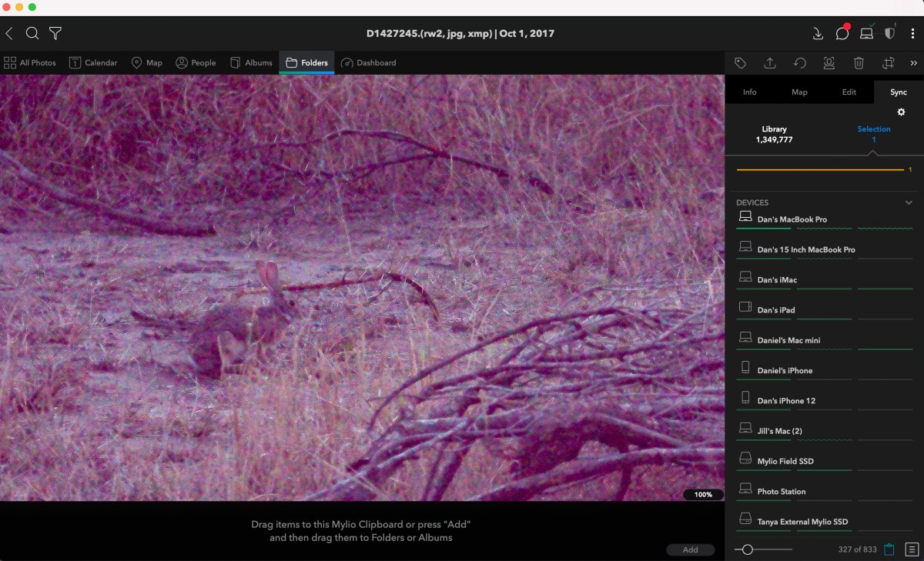Click the rotate counterclockwise icon
Viewport: 924px width, 561px height.
pyautogui.click(x=799, y=63)
